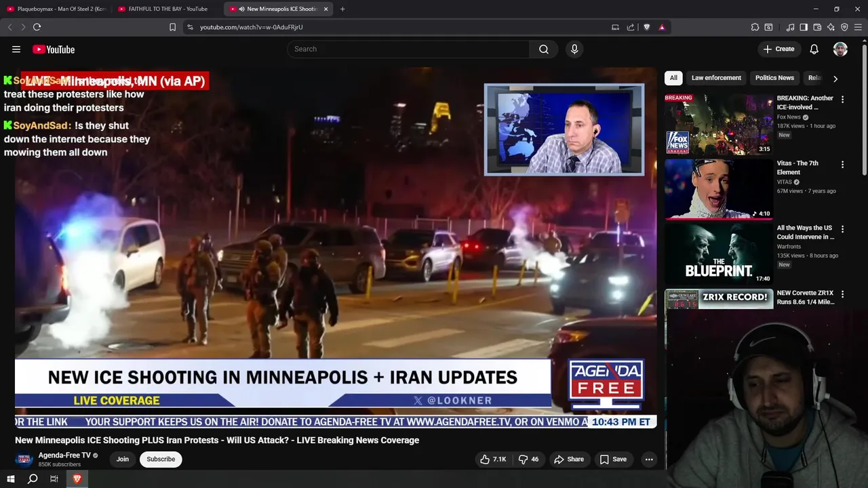Switch to FAITHFUL TO THE BAY tab
The image size is (868, 488).
(167, 9)
